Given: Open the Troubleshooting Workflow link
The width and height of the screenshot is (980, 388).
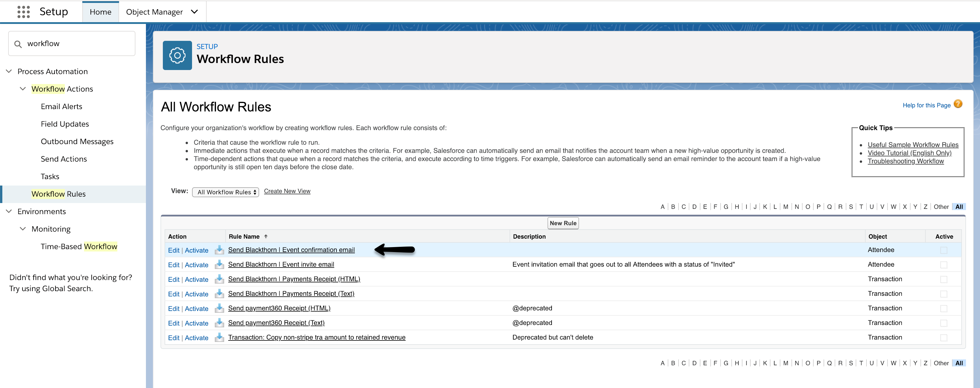Looking at the screenshot, I should point(905,161).
